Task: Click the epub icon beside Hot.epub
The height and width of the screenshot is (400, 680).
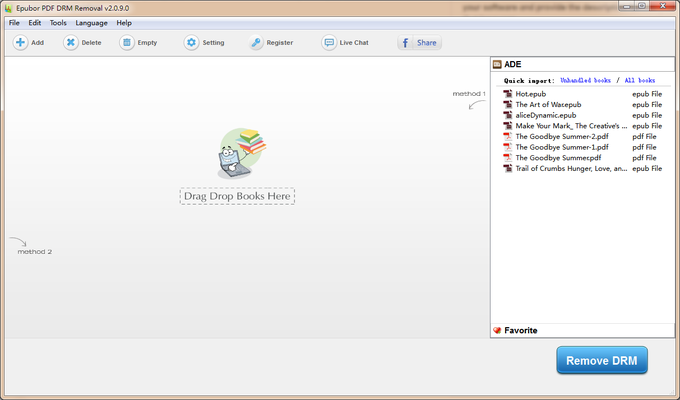Action: 507,94
